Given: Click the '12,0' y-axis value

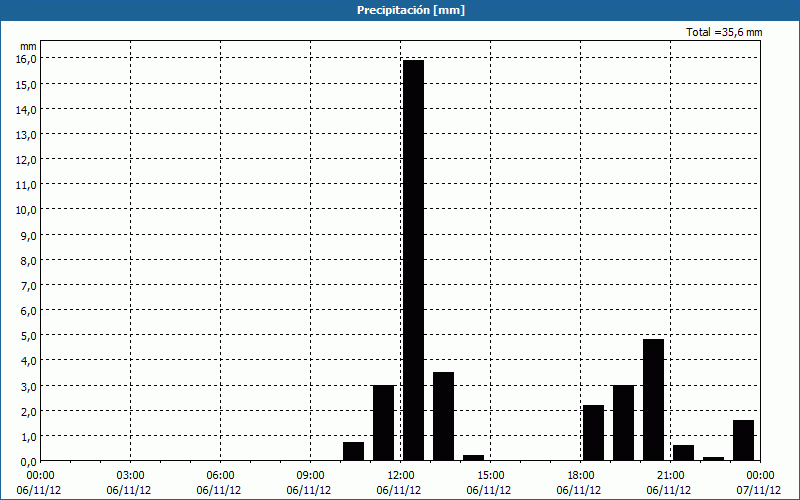Looking at the screenshot, I should (26, 160).
